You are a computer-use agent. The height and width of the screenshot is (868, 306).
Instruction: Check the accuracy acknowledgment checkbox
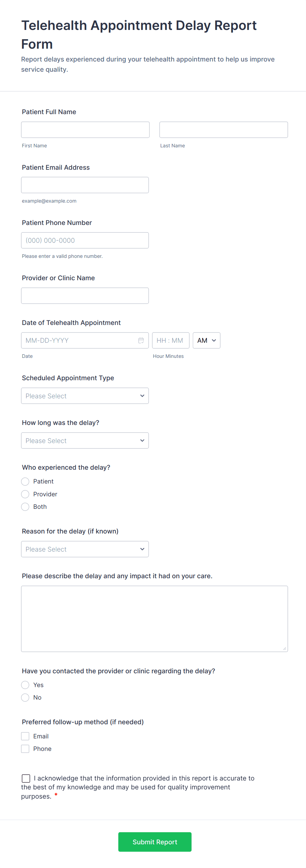(26, 778)
